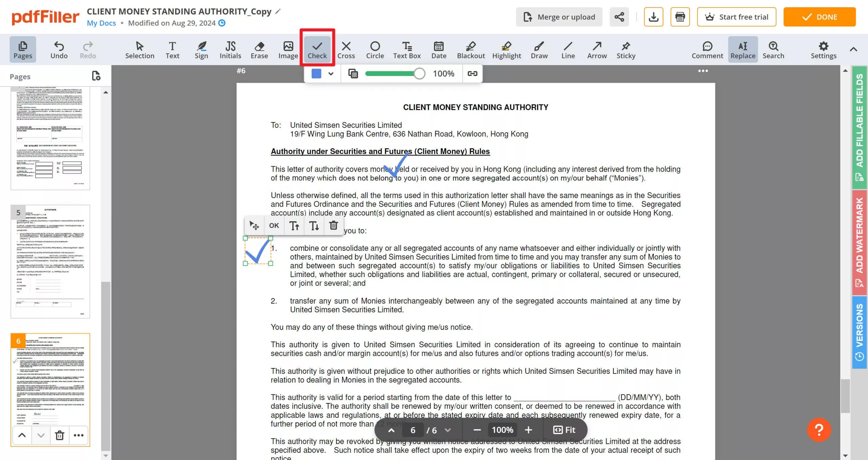Expand the page number selector dropdown
This screenshot has height=460, width=868.
[x=448, y=430]
